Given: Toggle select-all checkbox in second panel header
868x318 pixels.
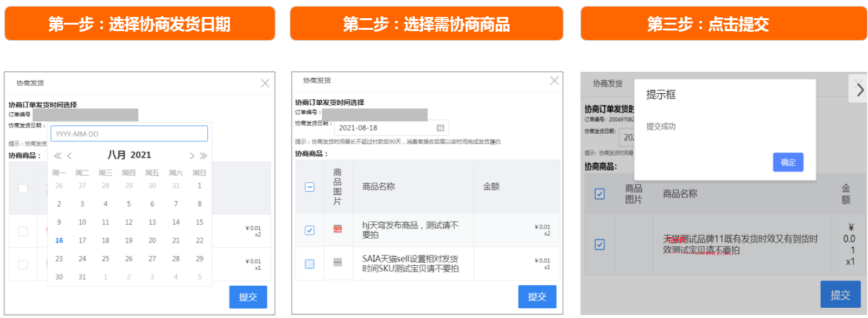Looking at the screenshot, I should [310, 187].
